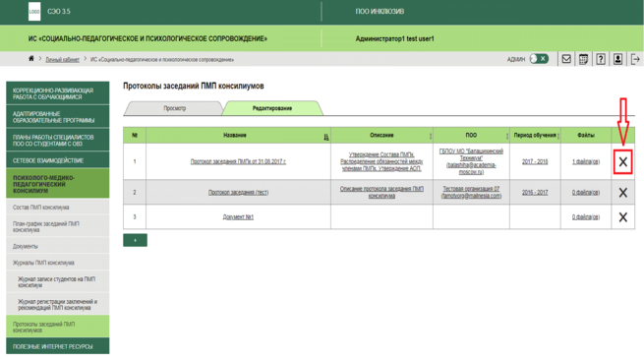Delete protocol row 1 with X icon
Image resolution: width=644 pixels, height=360 pixels.
point(623,162)
